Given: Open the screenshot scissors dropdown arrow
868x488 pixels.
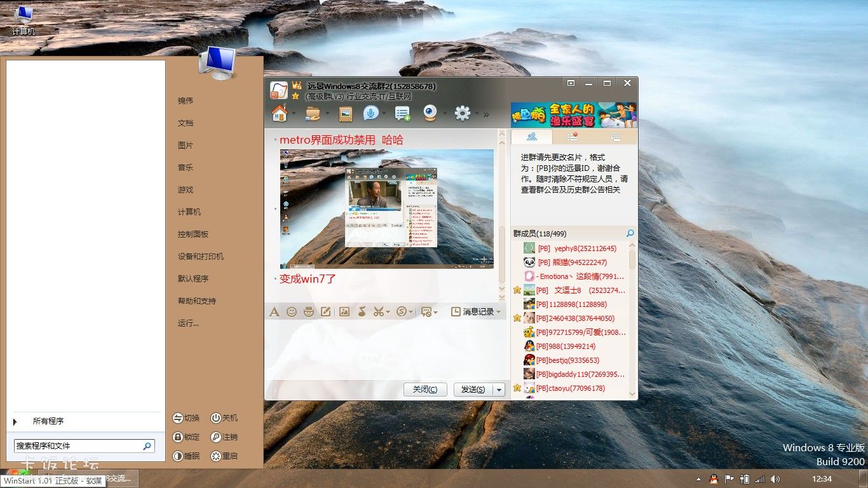Looking at the screenshot, I should (388, 313).
